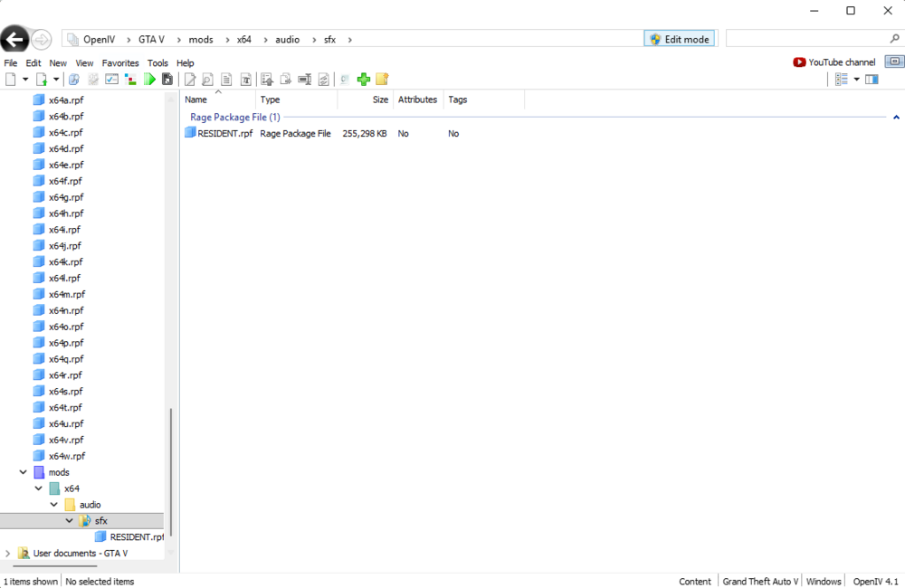This screenshot has height=588, width=905.
Task: Click the page with swap-arrows replace icon
Action: coord(324,79)
